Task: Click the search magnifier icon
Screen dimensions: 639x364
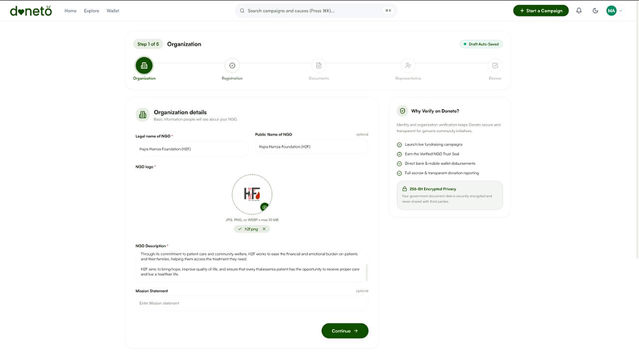Action: tap(242, 11)
